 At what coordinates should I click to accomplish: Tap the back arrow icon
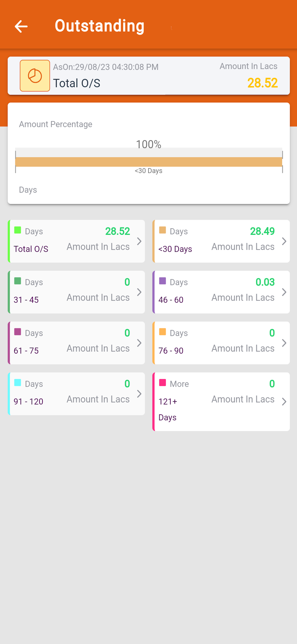tap(21, 26)
